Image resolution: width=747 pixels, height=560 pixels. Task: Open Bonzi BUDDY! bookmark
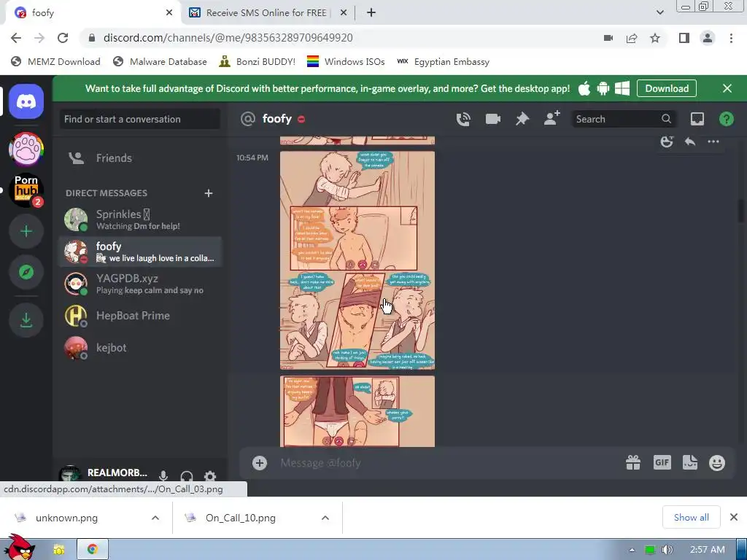point(258,61)
